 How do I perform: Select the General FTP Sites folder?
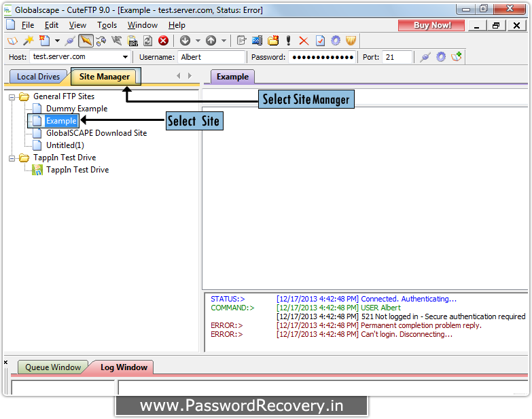point(63,96)
